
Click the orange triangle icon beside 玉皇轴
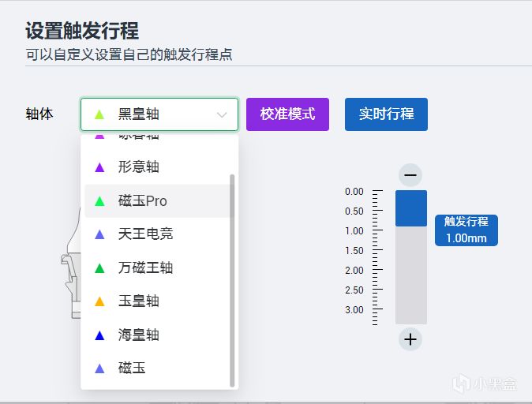pos(99,301)
